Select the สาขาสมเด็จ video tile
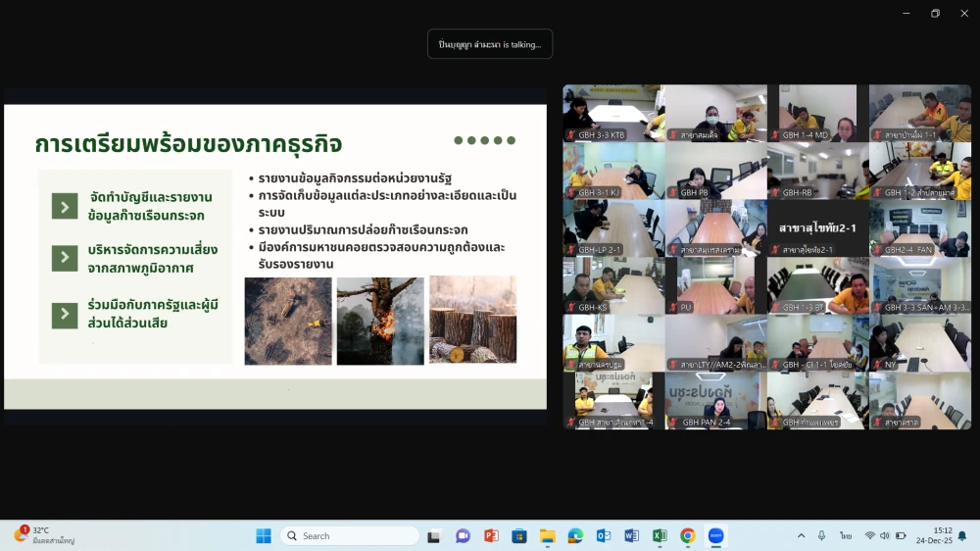Image resolution: width=980 pixels, height=551 pixels. [716, 113]
